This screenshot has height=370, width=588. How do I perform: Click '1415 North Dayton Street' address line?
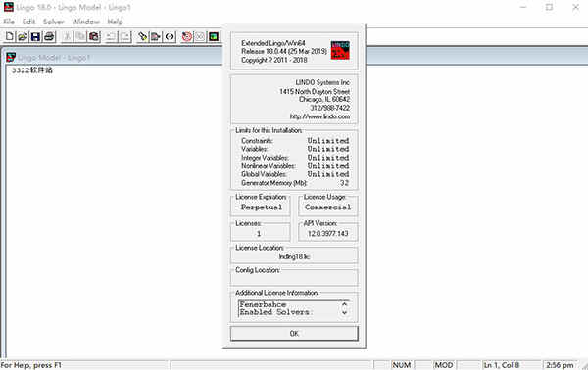pos(315,91)
